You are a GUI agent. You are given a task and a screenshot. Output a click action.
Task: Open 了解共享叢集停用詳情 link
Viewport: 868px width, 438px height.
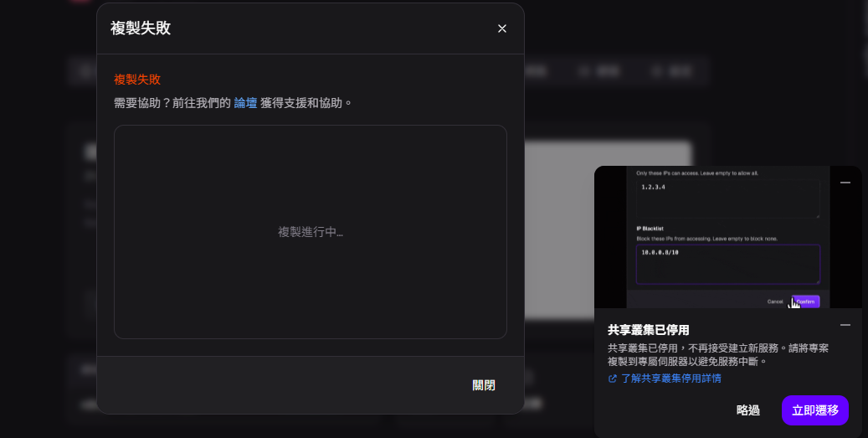pyautogui.click(x=670, y=379)
